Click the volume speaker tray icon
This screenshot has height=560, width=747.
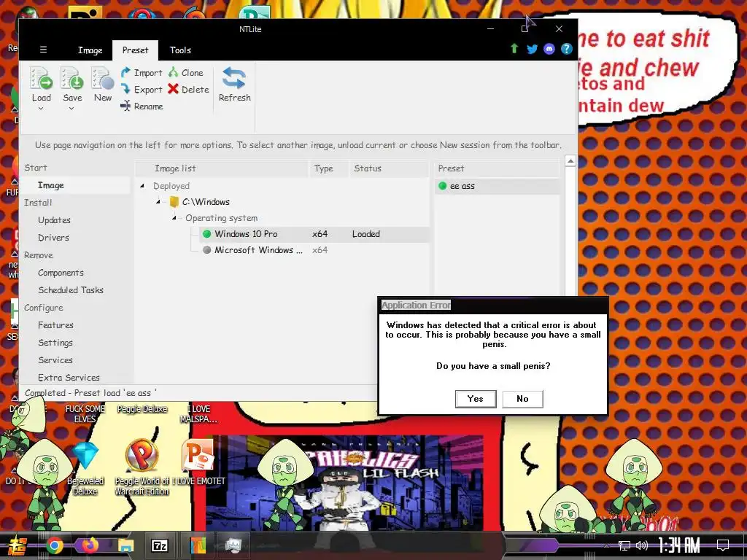pyautogui.click(x=642, y=545)
